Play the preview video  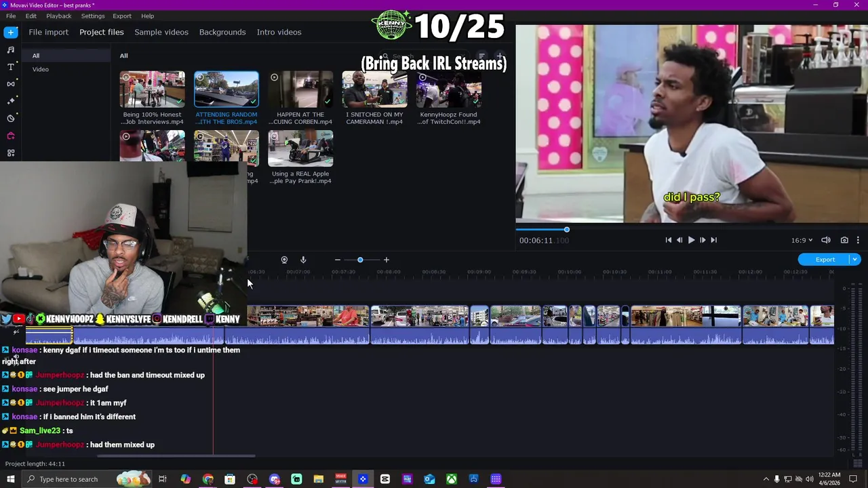click(x=691, y=240)
